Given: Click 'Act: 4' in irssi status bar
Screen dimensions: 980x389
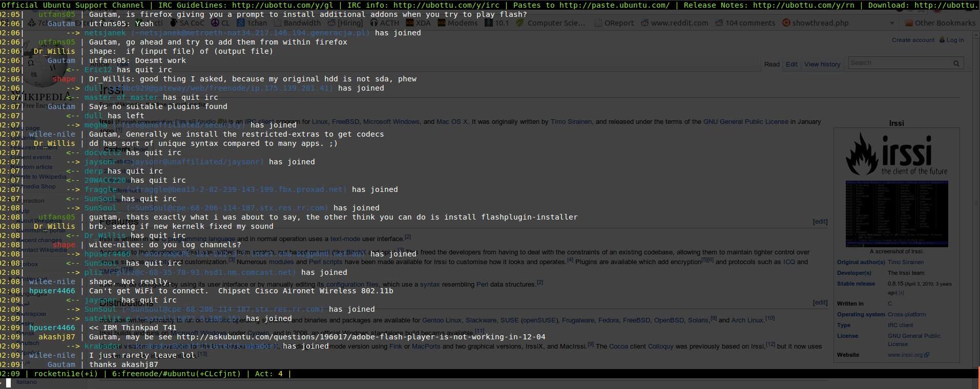Looking at the screenshot, I should point(269,374).
